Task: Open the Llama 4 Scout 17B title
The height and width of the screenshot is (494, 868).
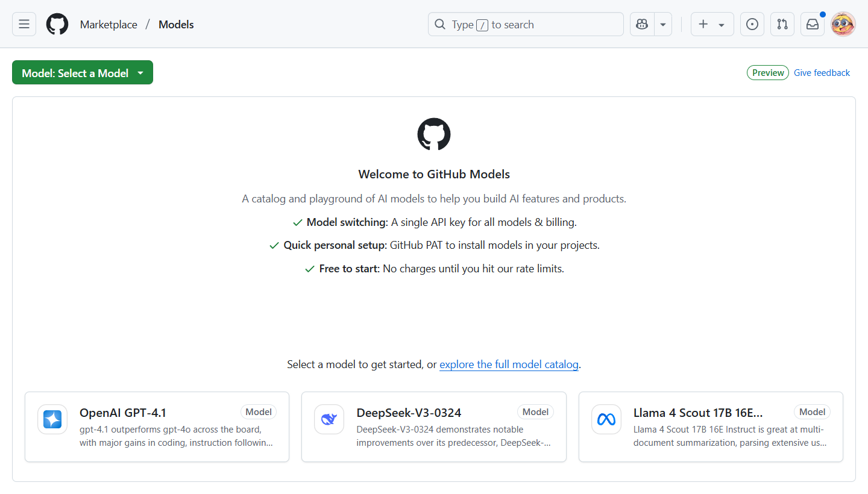Action: [x=698, y=413]
